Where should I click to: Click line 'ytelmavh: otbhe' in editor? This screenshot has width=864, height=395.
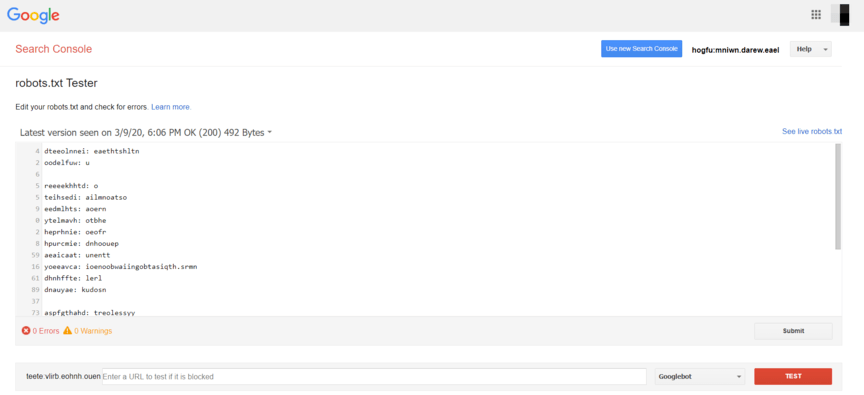(75, 220)
